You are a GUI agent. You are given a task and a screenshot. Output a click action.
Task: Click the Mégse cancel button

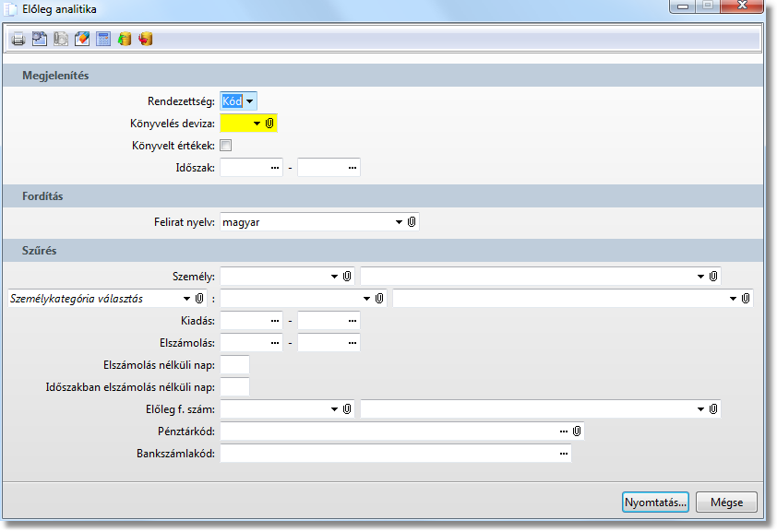click(x=726, y=502)
